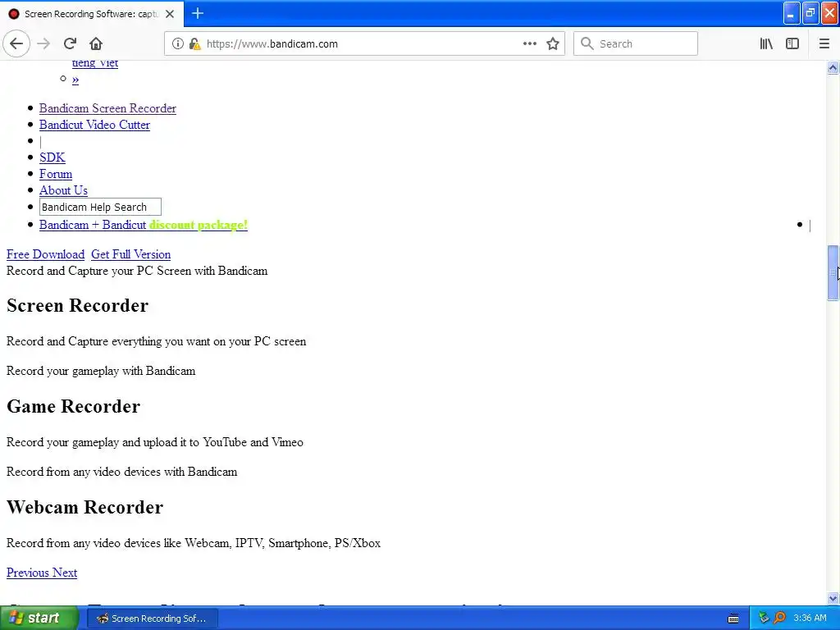Select Screen Recording Sof... taskbar button
Screen dimensions: 840x630
pyautogui.click(x=151, y=619)
